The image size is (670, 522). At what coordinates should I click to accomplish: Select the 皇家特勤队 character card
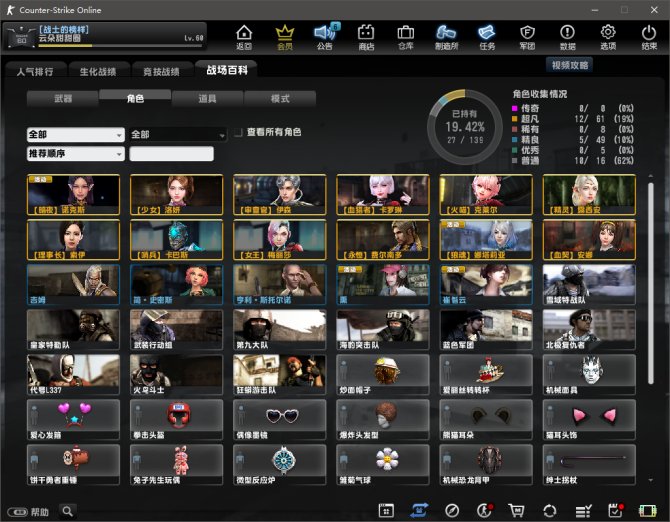pos(73,330)
